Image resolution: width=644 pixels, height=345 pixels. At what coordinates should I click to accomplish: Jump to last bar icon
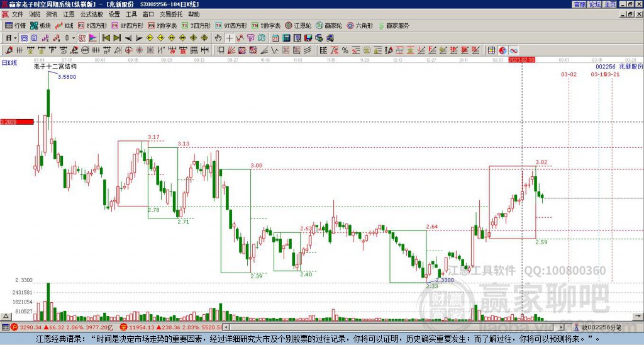117,38
